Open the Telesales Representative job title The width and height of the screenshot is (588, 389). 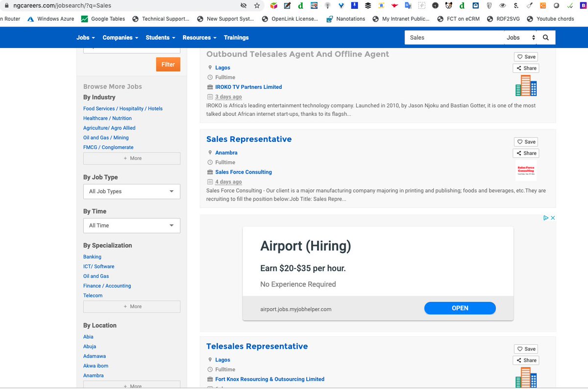pyautogui.click(x=257, y=346)
